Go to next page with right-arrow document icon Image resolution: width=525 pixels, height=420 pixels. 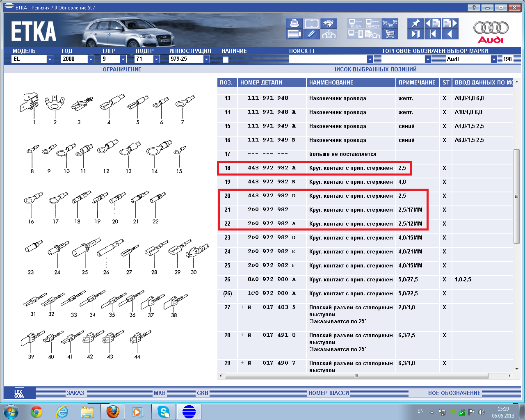tap(450, 23)
